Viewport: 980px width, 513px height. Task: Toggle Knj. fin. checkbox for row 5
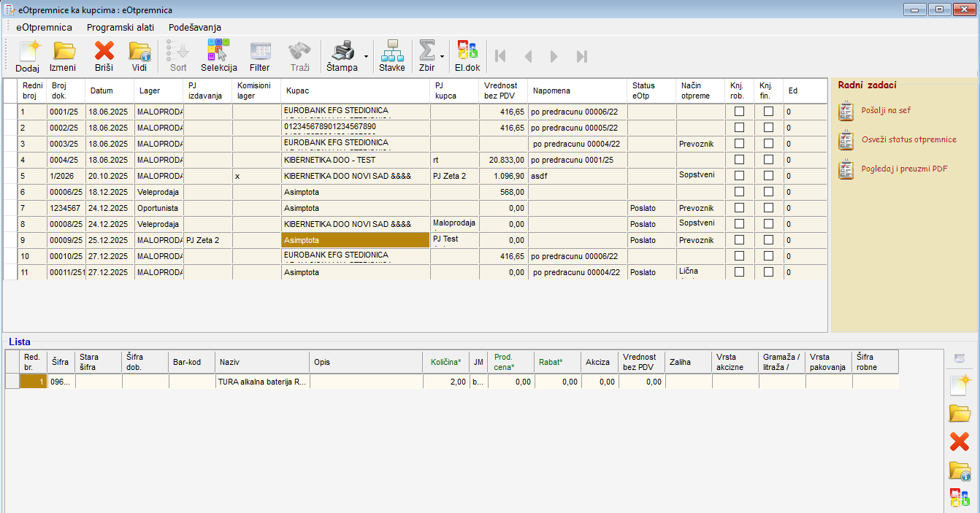768,176
